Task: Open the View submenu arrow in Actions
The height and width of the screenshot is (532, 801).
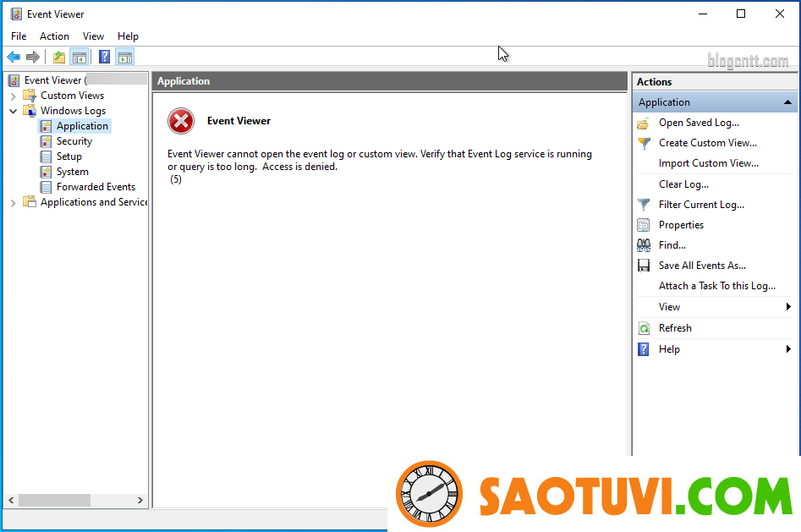Action: coord(789,307)
